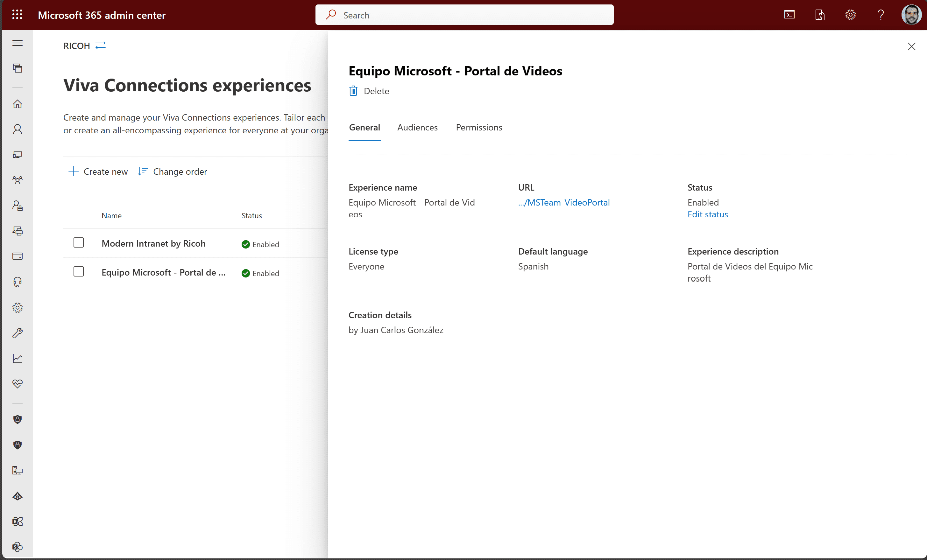Click the Home icon in sidebar
The height and width of the screenshot is (560, 927).
(17, 104)
